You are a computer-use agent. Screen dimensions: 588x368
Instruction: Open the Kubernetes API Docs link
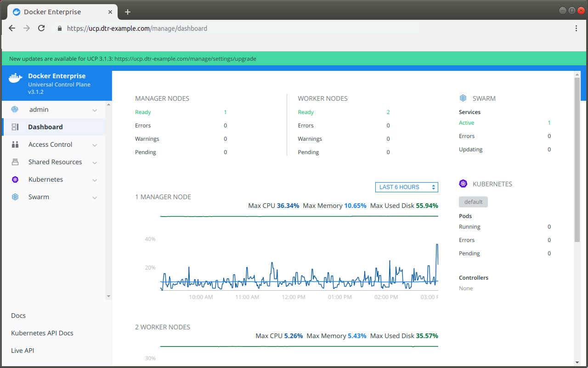point(42,333)
